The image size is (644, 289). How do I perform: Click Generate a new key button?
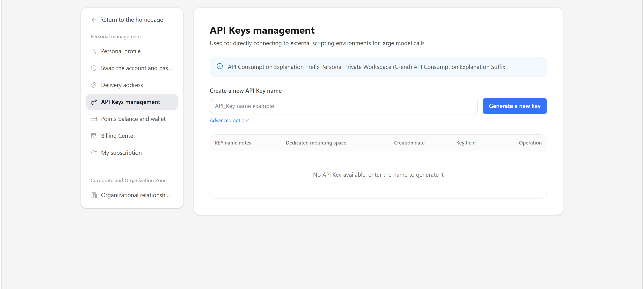[515, 106]
